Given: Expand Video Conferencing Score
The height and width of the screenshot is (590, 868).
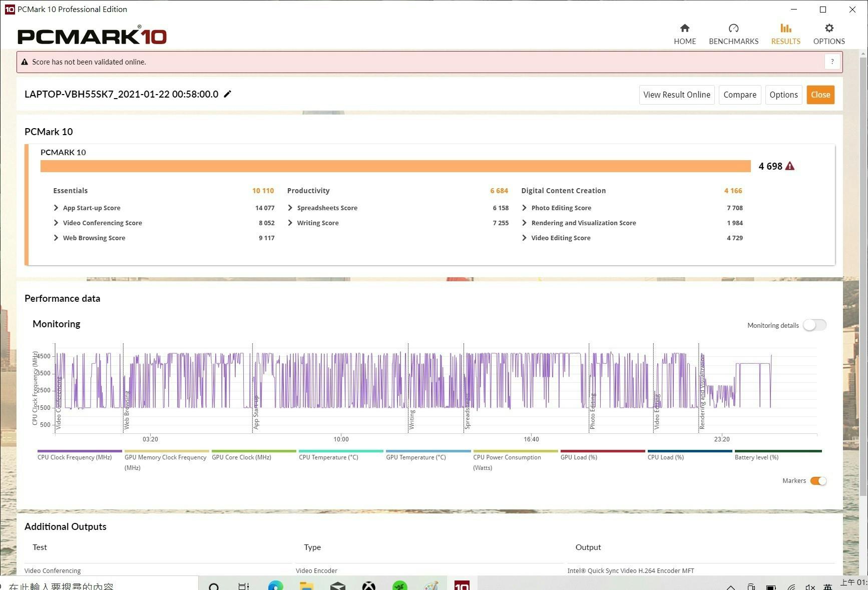Looking at the screenshot, I should click(56, 223).
